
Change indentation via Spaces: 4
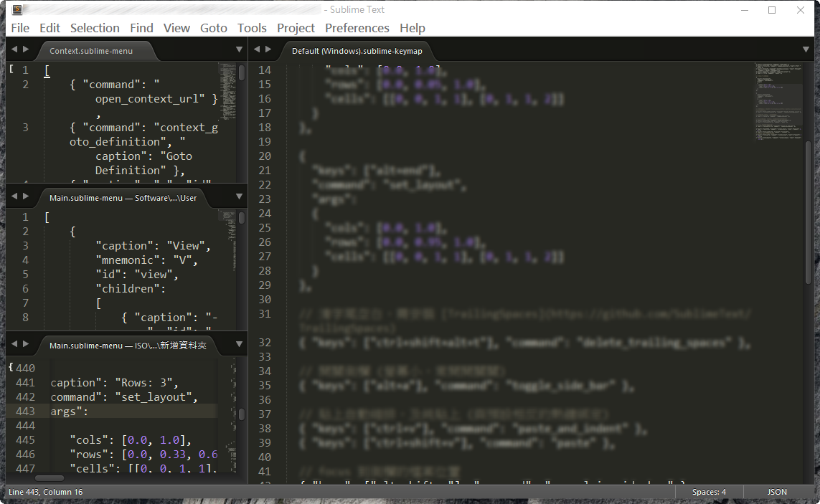click(709, 492)
